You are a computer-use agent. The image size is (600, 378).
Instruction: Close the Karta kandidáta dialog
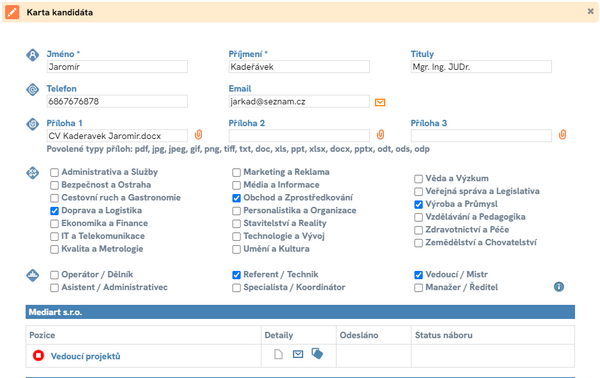[590, 11]
